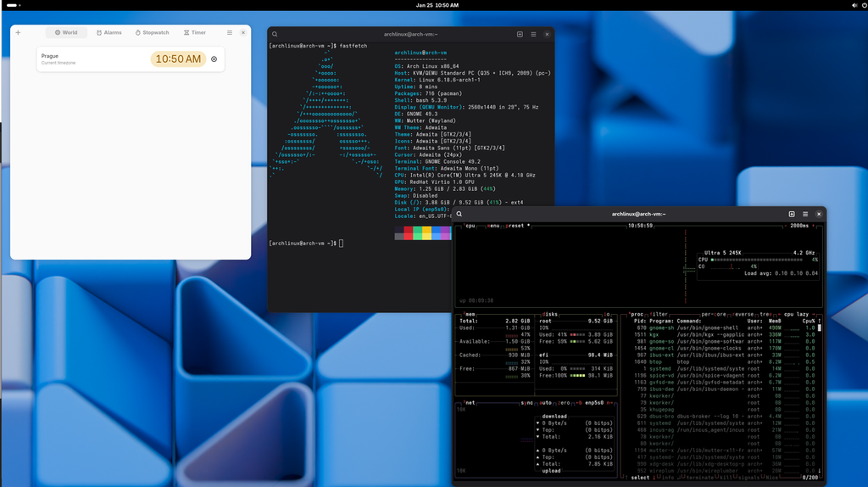Cycle the btop 'preset' option
The width and height of the screenshot is (868, 487).
pyautogui.click(x=516, y=226)
